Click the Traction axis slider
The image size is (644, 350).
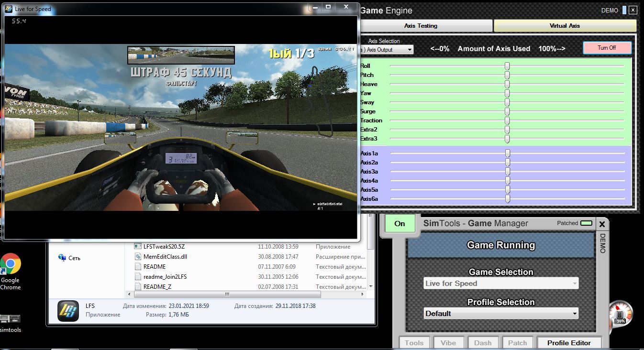507,120
